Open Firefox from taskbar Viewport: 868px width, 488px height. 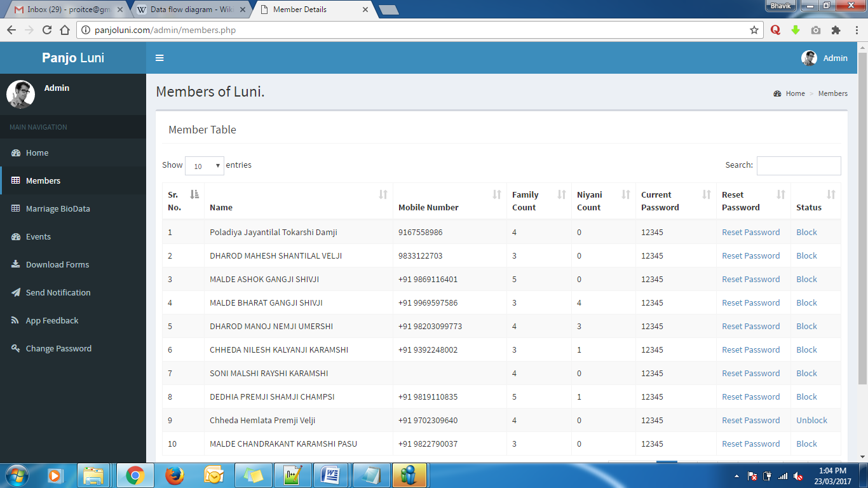[174, 475]
